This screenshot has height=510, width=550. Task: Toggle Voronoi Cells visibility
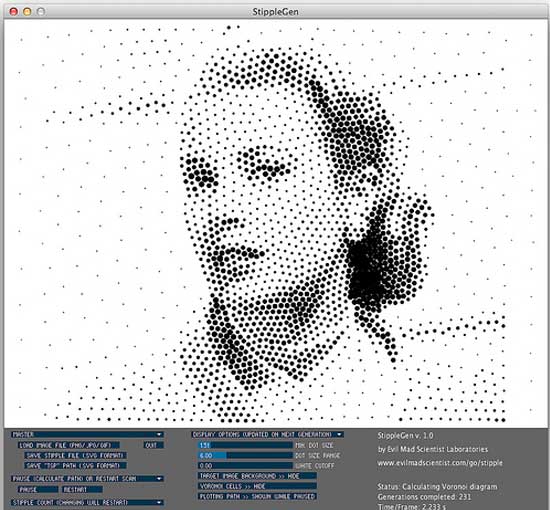coord(257,486)
